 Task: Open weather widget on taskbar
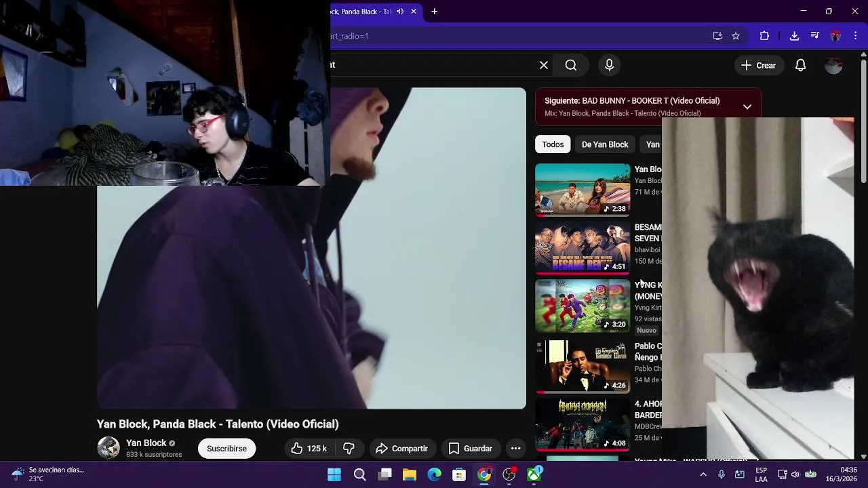point(47,474)
